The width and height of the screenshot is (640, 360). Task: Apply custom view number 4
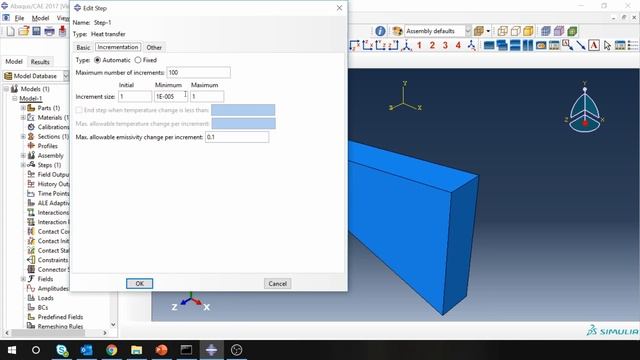[458, 45]
